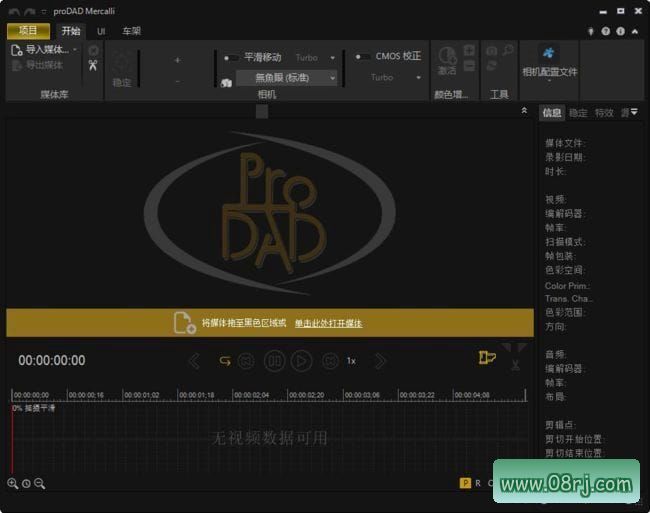Open the info icon at top right
Viewport: 650px width, 513px height.
(621, 31)
